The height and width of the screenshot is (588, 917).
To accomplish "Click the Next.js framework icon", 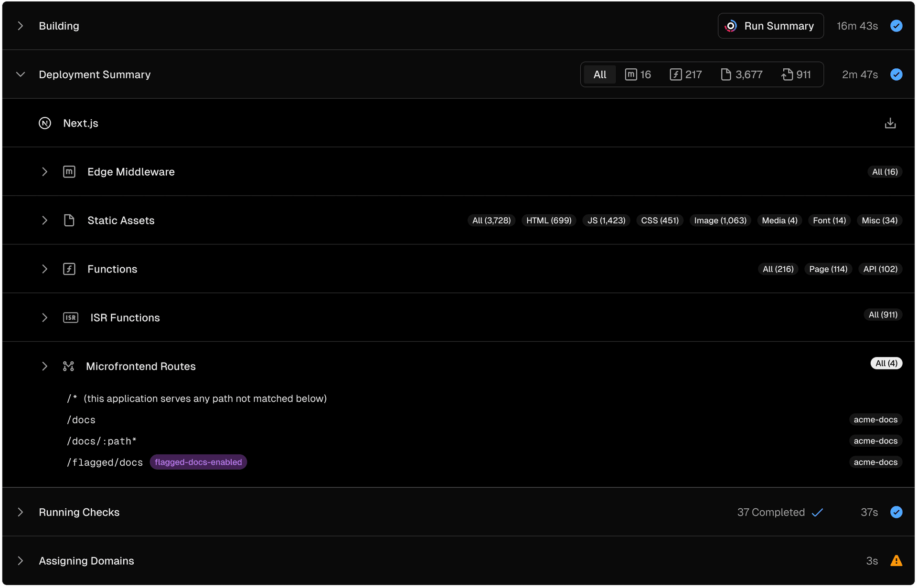I will [x=45, y=123].
